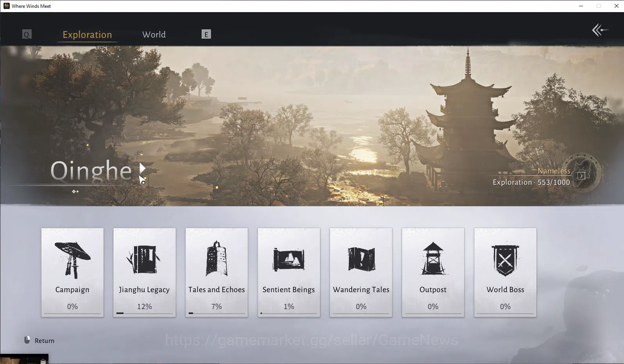
Task: Click the Tales and Echoes card label
Action: [216, 289]
